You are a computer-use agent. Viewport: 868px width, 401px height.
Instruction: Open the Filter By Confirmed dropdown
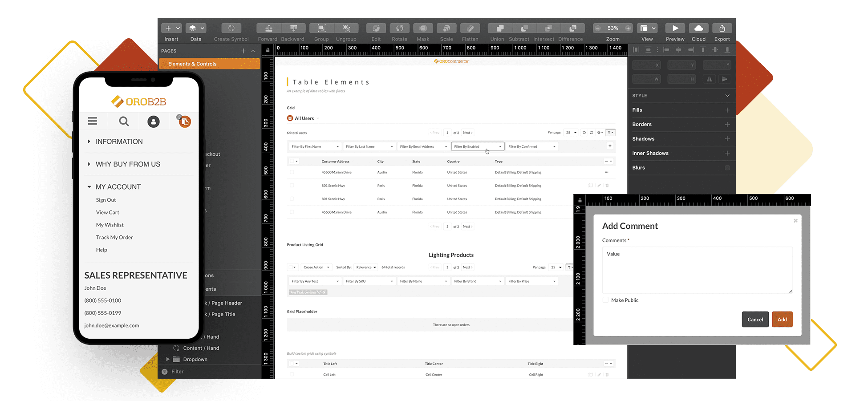[532, 146]
